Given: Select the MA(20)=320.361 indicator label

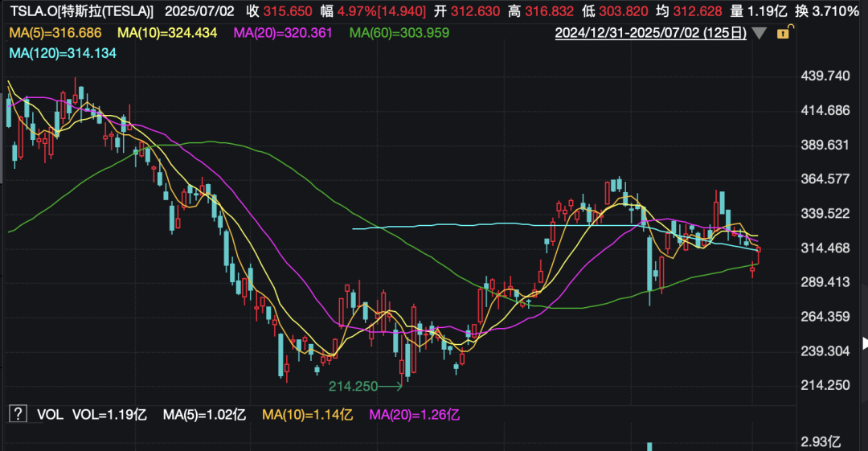Looking at the screenshot, I should point(283,33).
